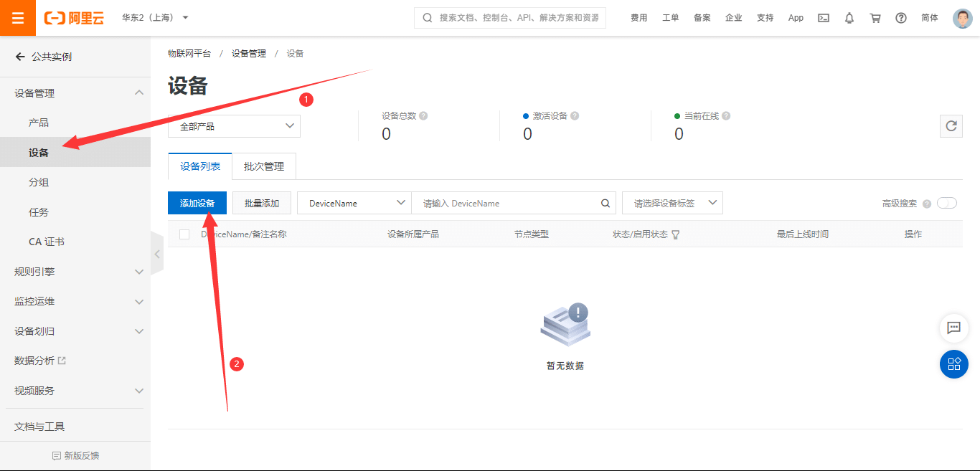Viewport: 980px width, 471px height.
Task: Click the 添加设备 button
Action: pos(197,203)
